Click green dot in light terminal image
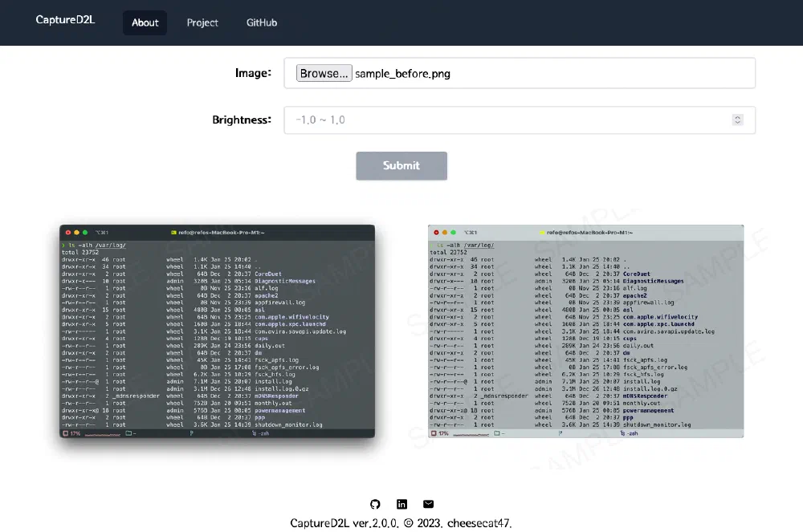 click(454, 232)
